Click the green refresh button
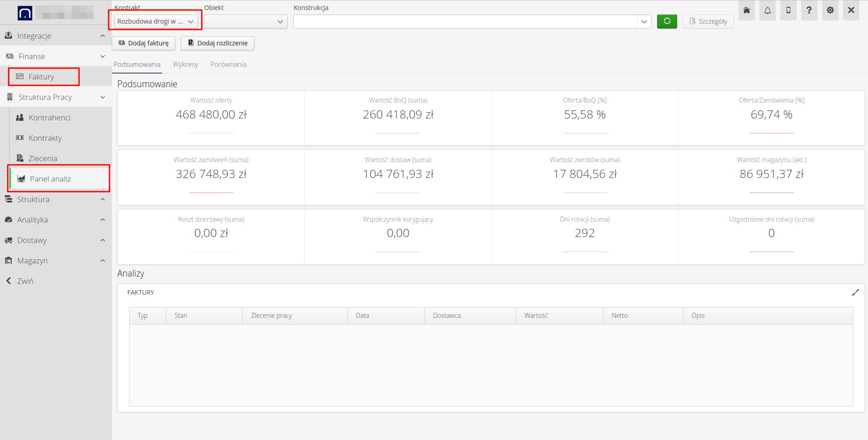Viewport: 868px width, 440px height. tap(667, 21)
